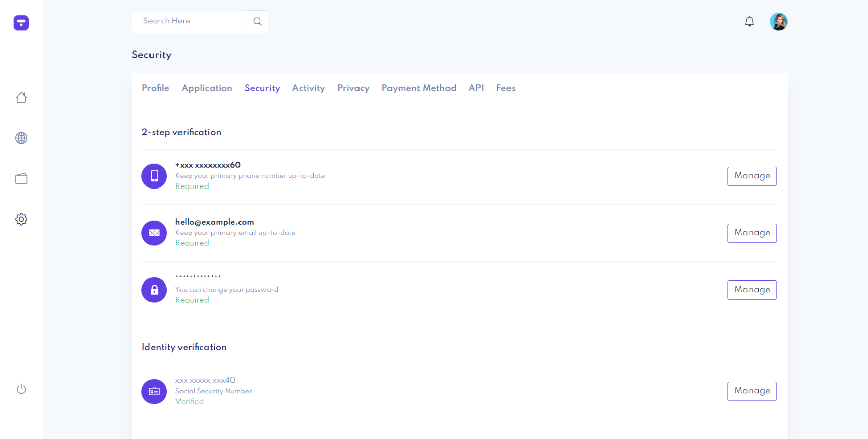Click the power logout icon
Image resolution: width=868 pixels, height=439 pixels.
[21, 389]
